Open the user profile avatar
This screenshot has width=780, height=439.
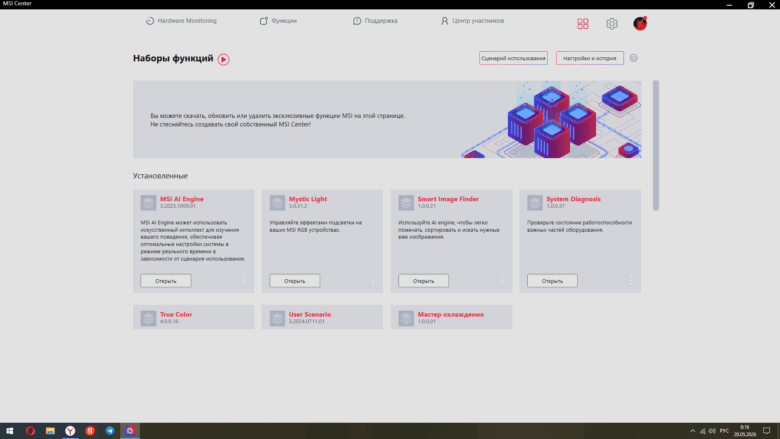point(640,23)
